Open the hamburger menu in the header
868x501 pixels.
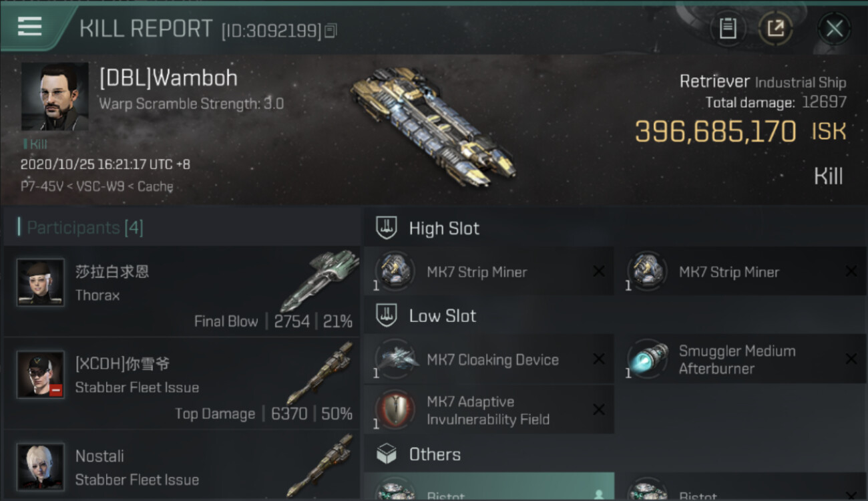(x=30, y=26)
